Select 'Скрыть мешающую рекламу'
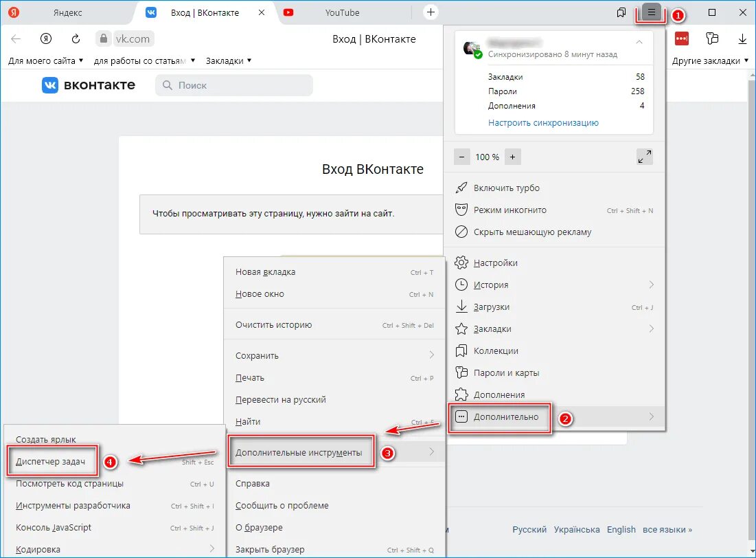This screenshot has width=756, height=558. pos(553,232)
